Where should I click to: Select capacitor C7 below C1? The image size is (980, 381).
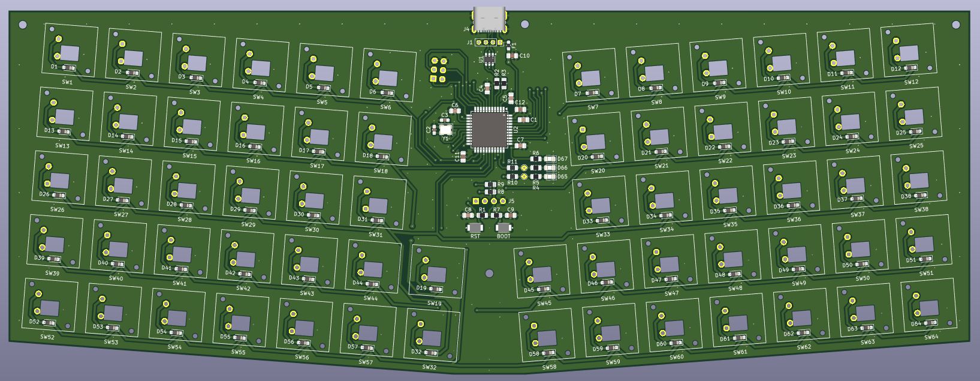pyautogui.click(x=520, y=145)
